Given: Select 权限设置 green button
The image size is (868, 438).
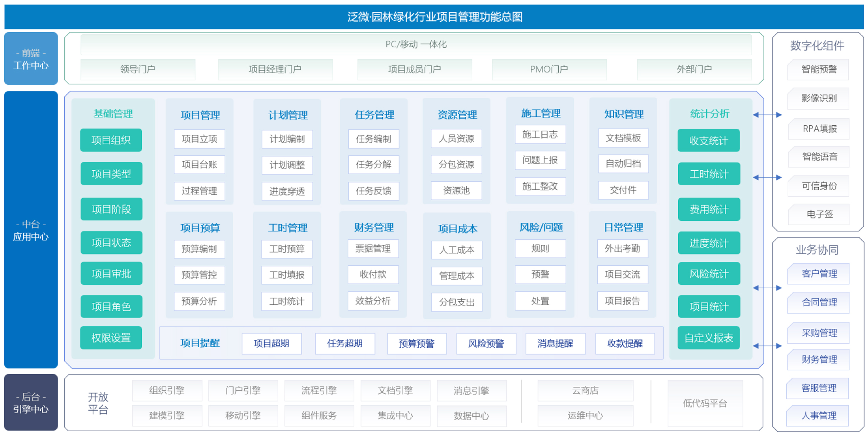Looking at the screenshot, I should click(111, 338).
